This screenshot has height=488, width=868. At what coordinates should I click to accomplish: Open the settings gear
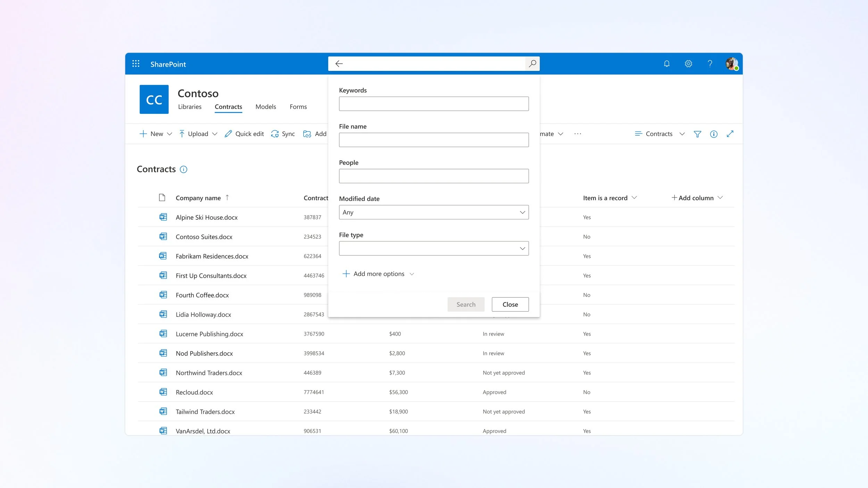[688, 64]
